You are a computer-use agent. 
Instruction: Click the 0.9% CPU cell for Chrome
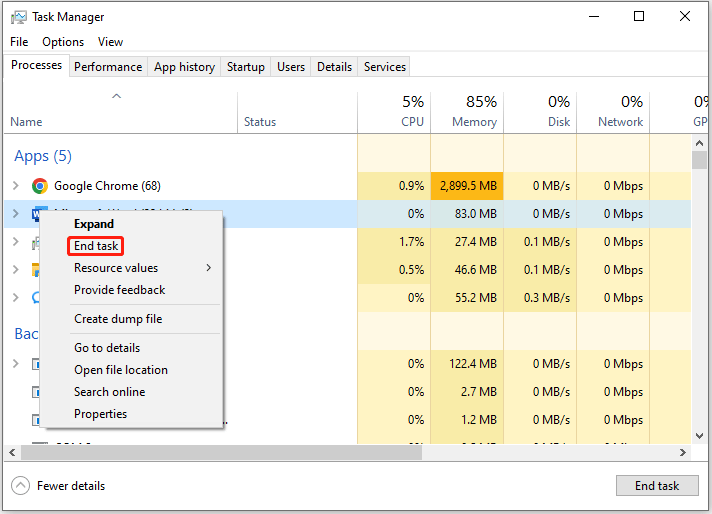pyautogui.click(x=394, y=186)
